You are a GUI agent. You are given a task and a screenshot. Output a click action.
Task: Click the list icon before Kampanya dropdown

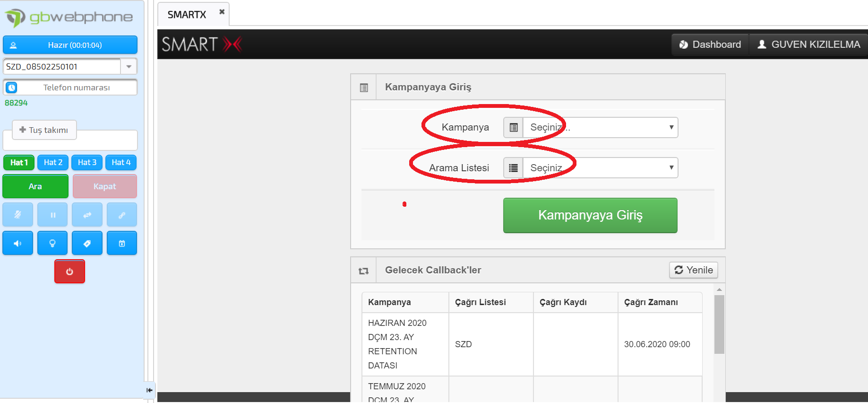(514, 128)
